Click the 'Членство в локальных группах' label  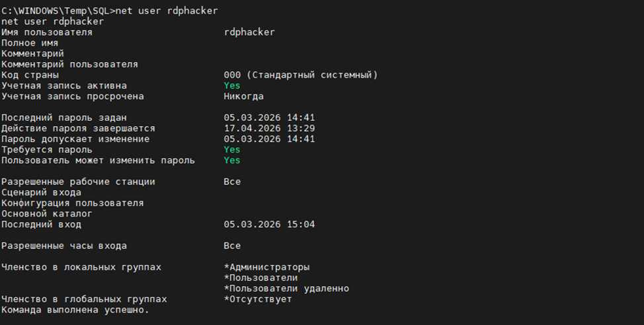[81, 267]
